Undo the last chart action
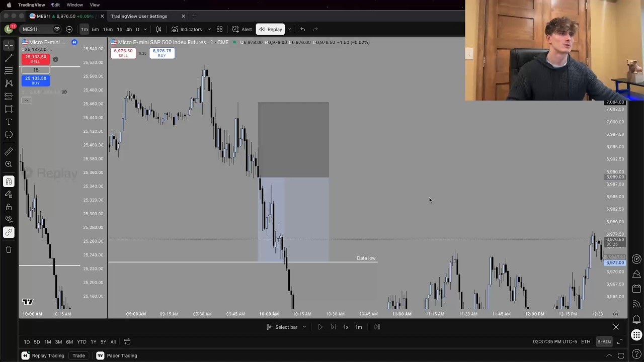Image resolution: width=644 pixels, height=362 pixels. [302, 29]
